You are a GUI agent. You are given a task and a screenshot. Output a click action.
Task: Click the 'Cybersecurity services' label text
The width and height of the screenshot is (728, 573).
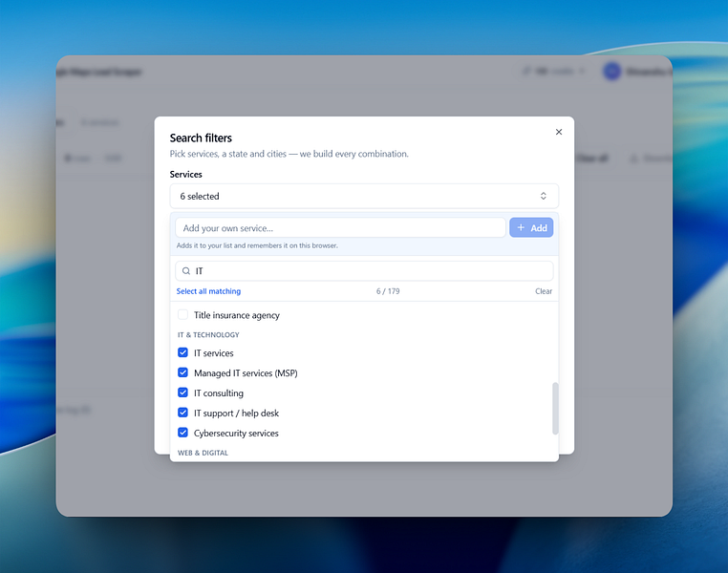point(236,433)
